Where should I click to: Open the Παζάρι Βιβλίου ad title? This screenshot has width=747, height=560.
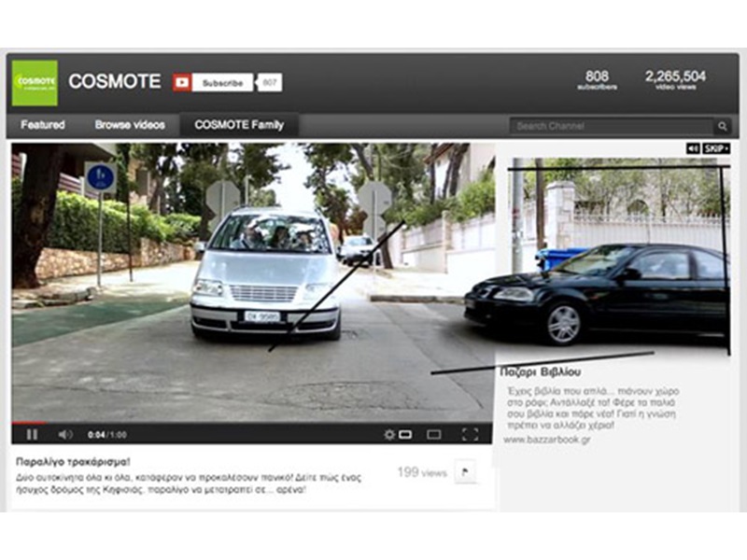(x=541, y=371)
